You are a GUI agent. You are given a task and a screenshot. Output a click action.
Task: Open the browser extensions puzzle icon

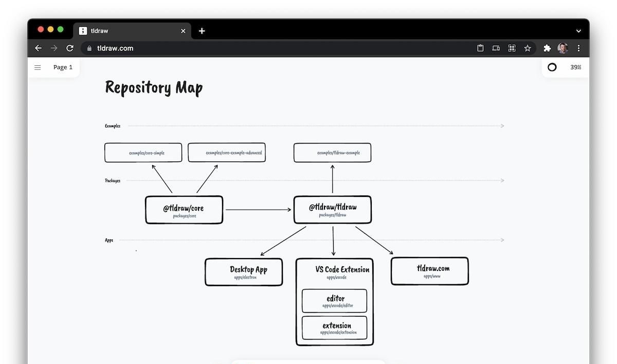547,48
